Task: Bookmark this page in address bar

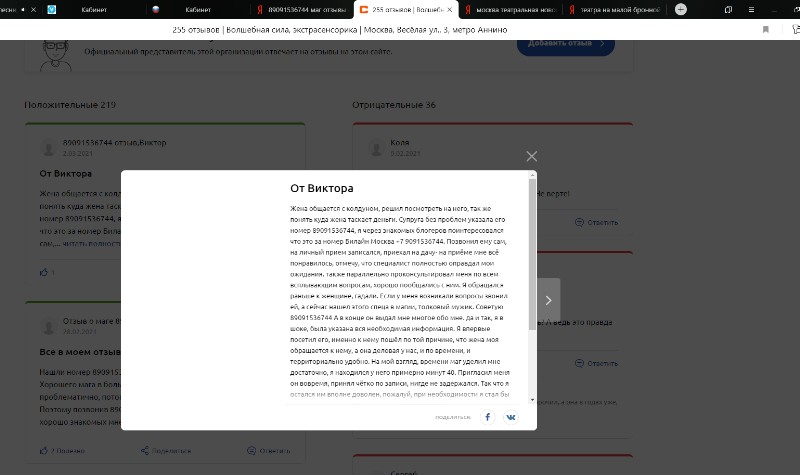Action: pyautogui.click(x=766, y=30)
